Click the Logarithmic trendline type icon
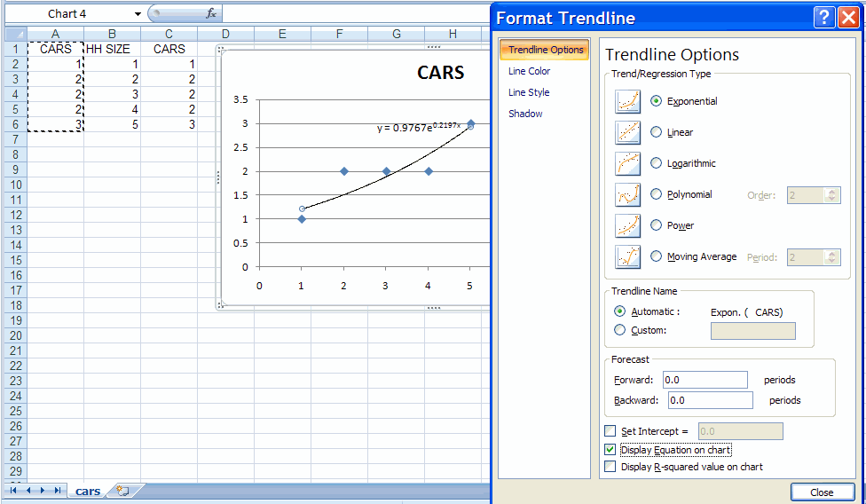This screenshot has width=866, height=504. point(627,164)
